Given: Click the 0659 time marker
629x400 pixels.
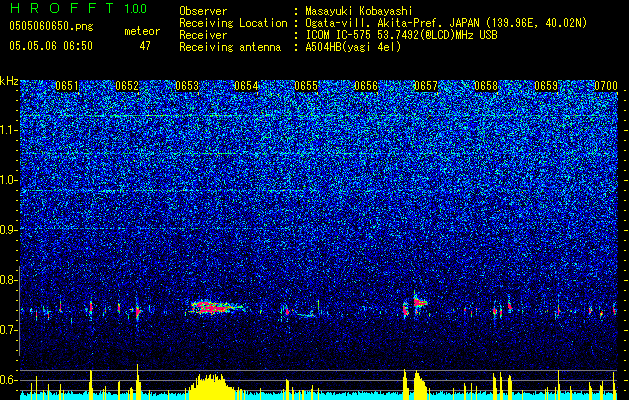Looking at the screenshot, I should pyautogui.click(x=546, y=86).
